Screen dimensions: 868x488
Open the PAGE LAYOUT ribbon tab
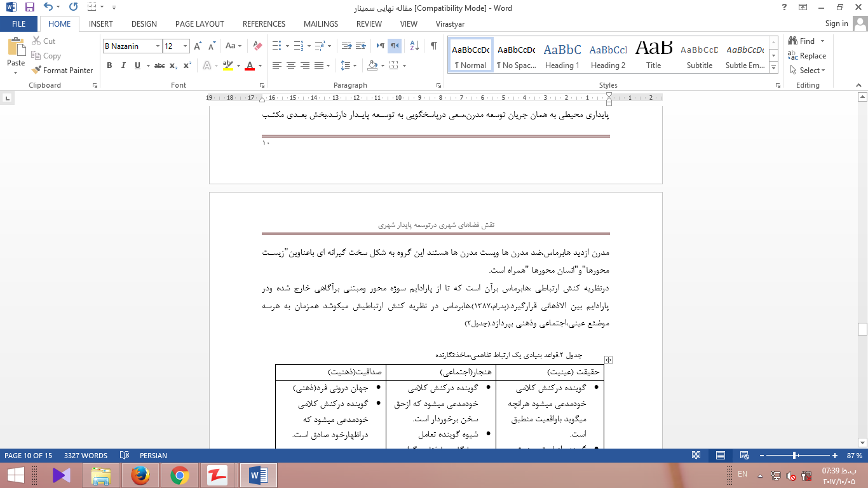pos(200,24)
